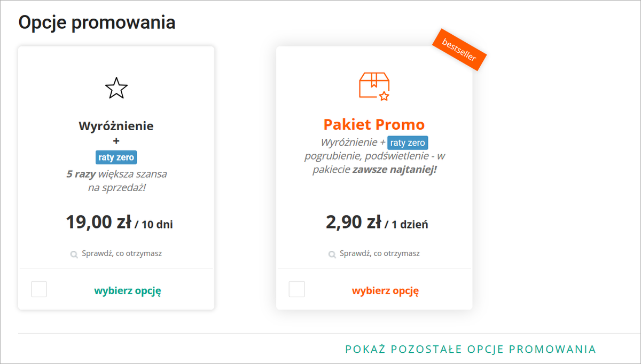Click the star icon above Wyróżnienie

pos(116,88)
